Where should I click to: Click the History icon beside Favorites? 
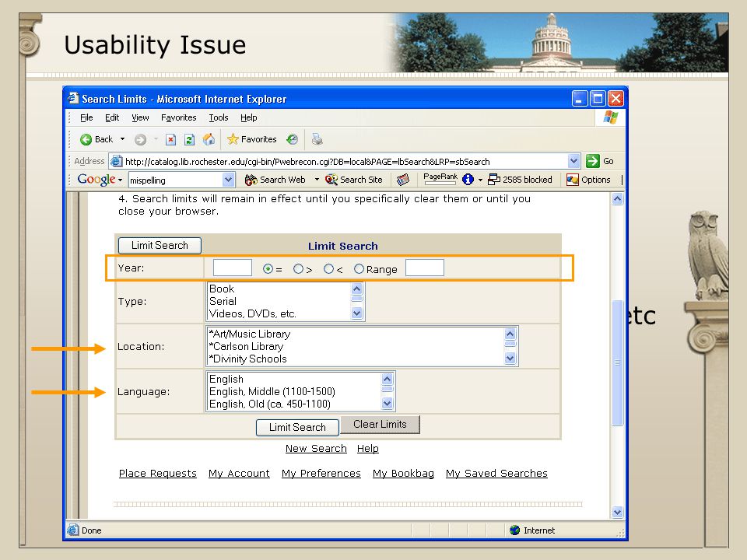coord(292,139)
